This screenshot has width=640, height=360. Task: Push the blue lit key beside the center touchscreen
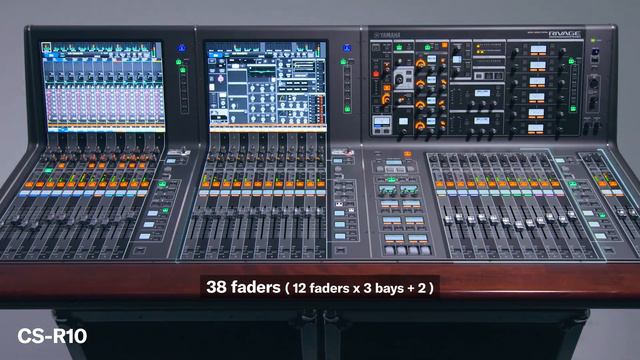click(x=347, y=48)
